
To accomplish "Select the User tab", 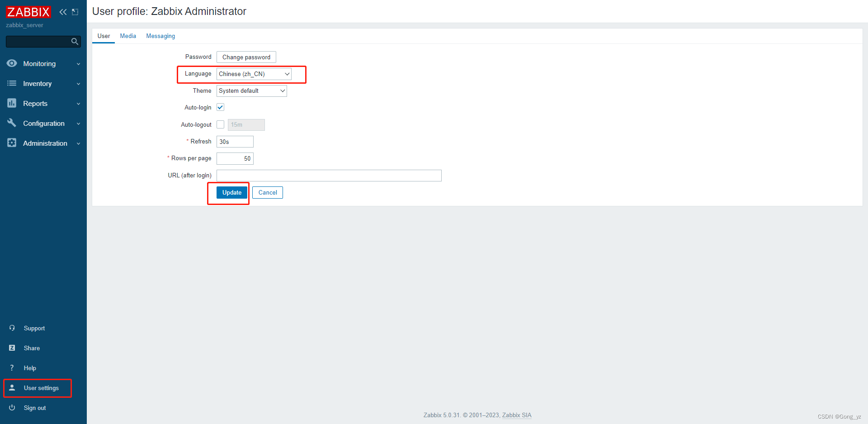I will pyautogui.click(x=104, y=36).
